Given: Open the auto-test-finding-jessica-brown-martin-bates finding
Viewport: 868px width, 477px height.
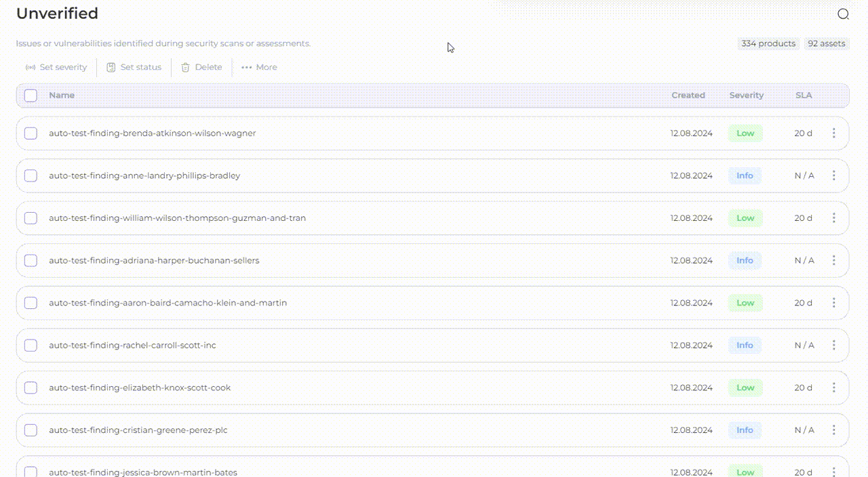Looking at the screenshot, I should click(x=143, y=472).
